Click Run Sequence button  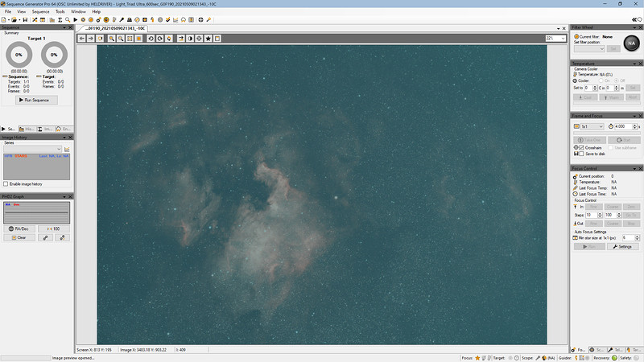[36, 100]
